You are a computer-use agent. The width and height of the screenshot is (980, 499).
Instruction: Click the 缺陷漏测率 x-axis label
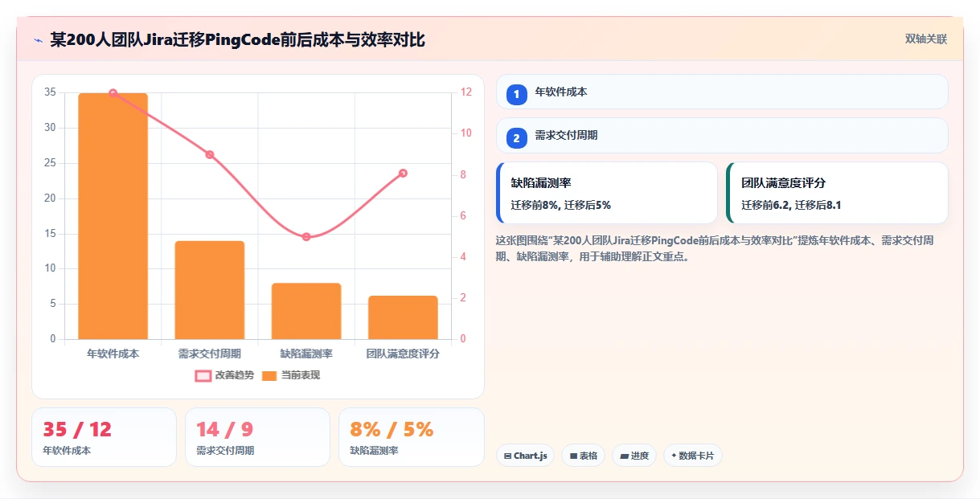tap(306, 354)
